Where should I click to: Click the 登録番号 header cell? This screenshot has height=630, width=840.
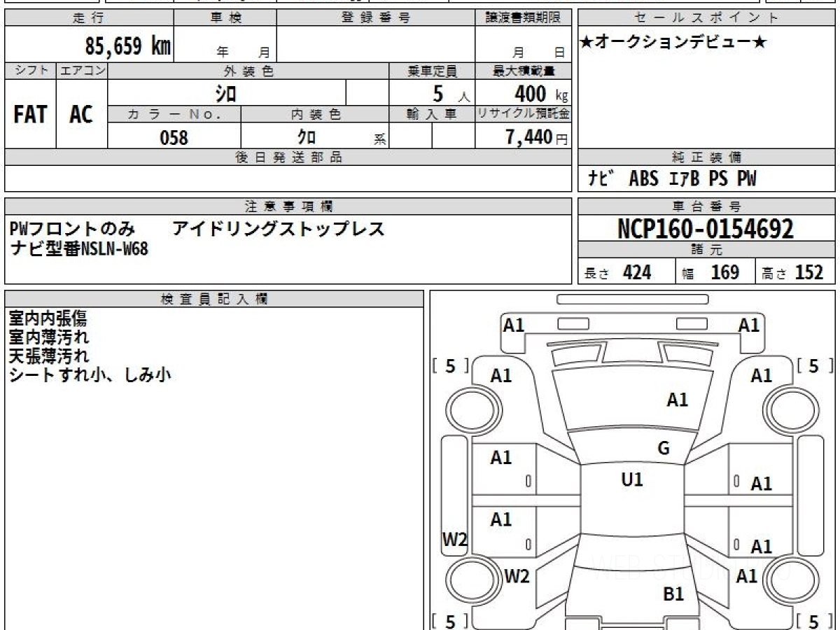[376, 18]
